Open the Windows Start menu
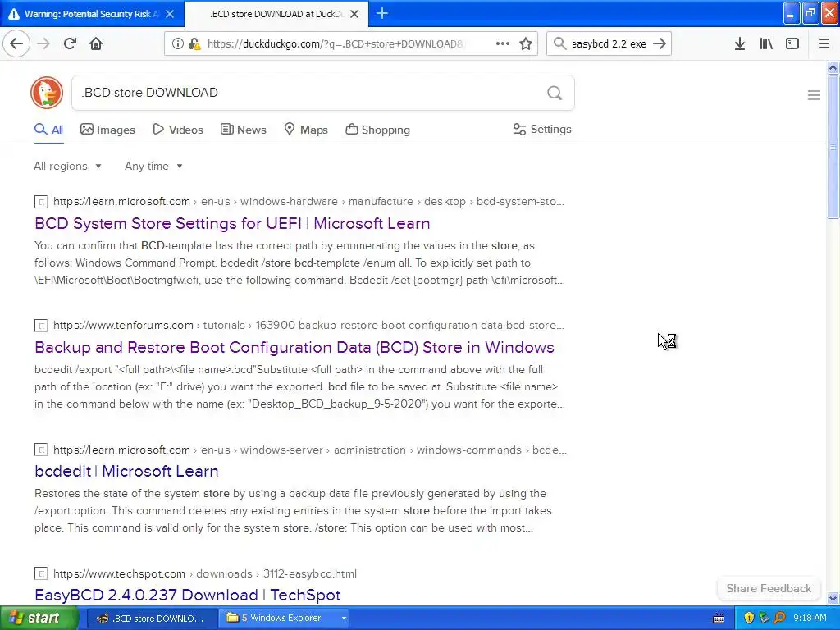 click(x=39, y=619)
